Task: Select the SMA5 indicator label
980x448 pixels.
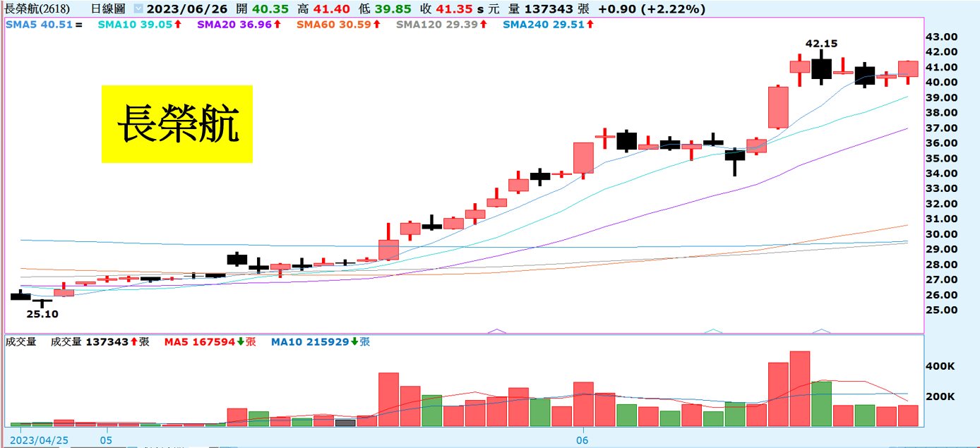Action: point(19,25)
